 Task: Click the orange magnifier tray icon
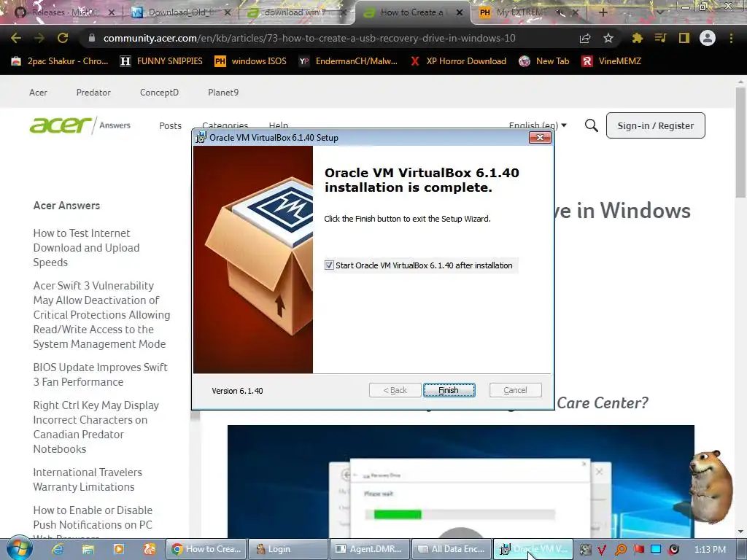pos(620,550)
